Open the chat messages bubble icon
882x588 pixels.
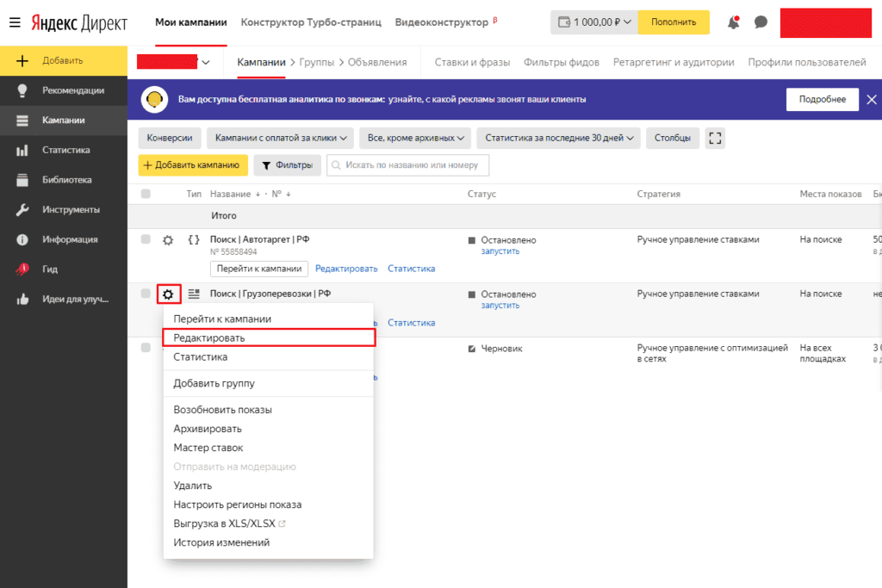point(761,22)
